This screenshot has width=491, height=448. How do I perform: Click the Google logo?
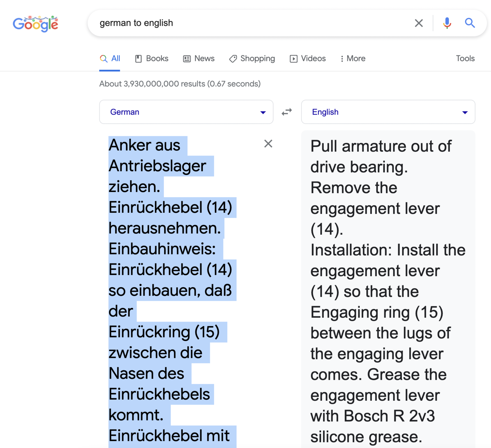[x=35, y=24]
